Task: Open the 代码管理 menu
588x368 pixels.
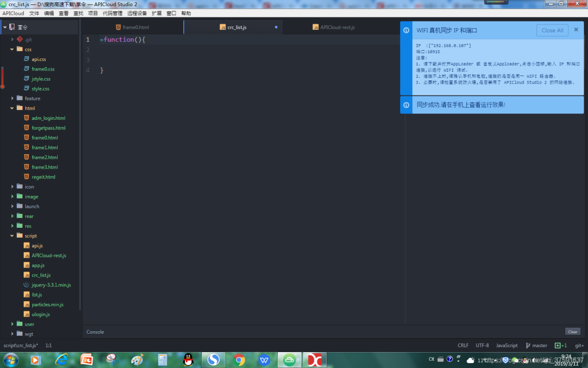Action: [113, 13]
